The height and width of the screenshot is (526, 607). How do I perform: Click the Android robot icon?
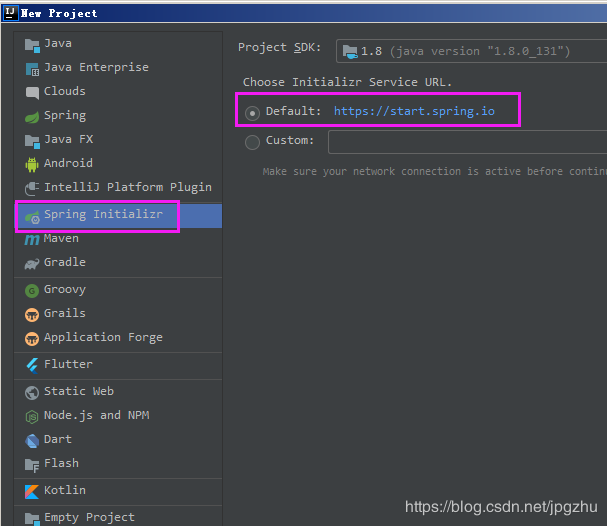click(32, 165)
